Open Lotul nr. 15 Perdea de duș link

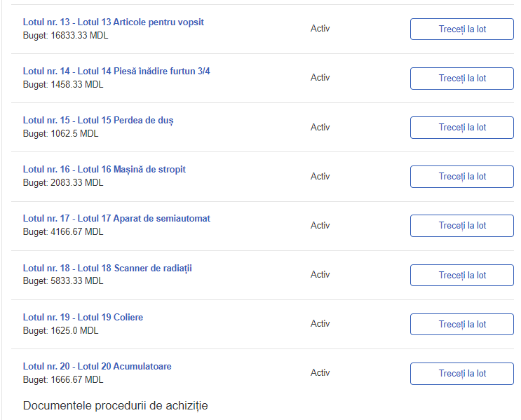coord(98,121)
